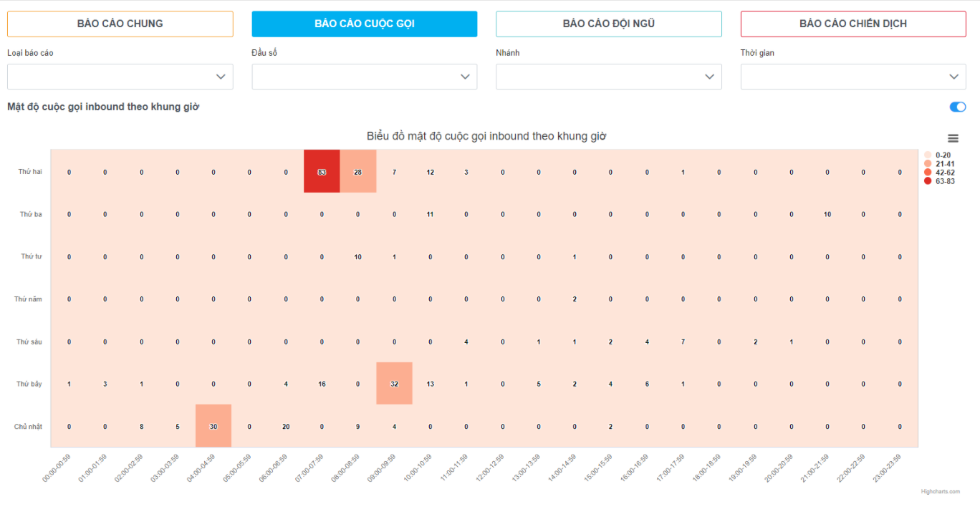Click the Thứ hai cell showing 28
980x527 pixels.
pyautogui.click(x=358, y=172)
